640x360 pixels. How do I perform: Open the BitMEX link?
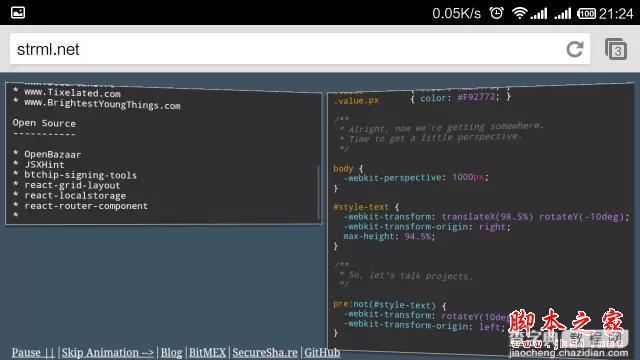(x=207, y=352)
